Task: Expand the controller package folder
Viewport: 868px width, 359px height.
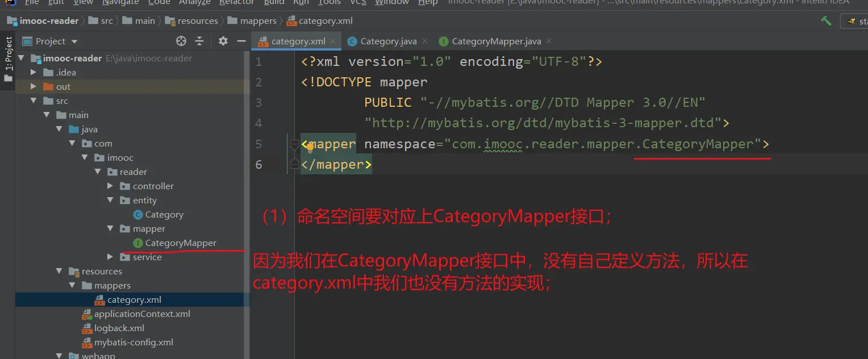Action: point(110,186)
